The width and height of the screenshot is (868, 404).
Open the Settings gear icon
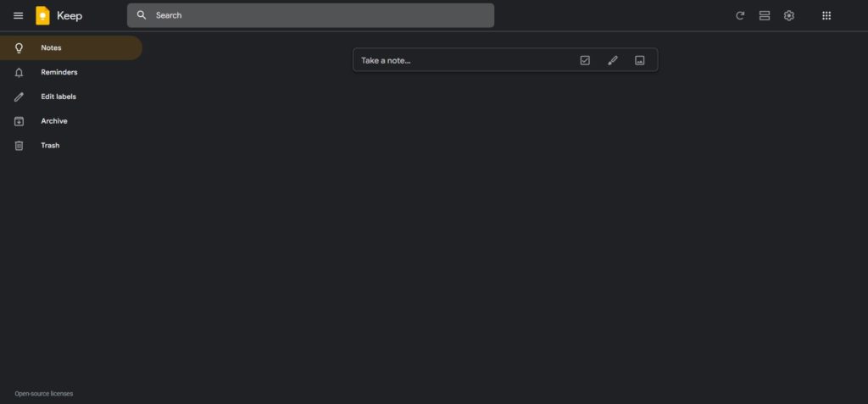tap(789, 15)
